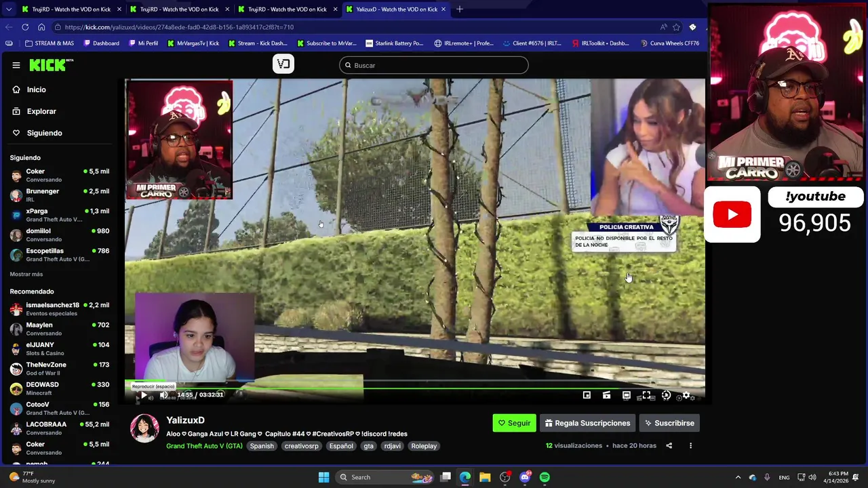
Task: Open domilol channel in sidebar
Action: tap(60, 235)
